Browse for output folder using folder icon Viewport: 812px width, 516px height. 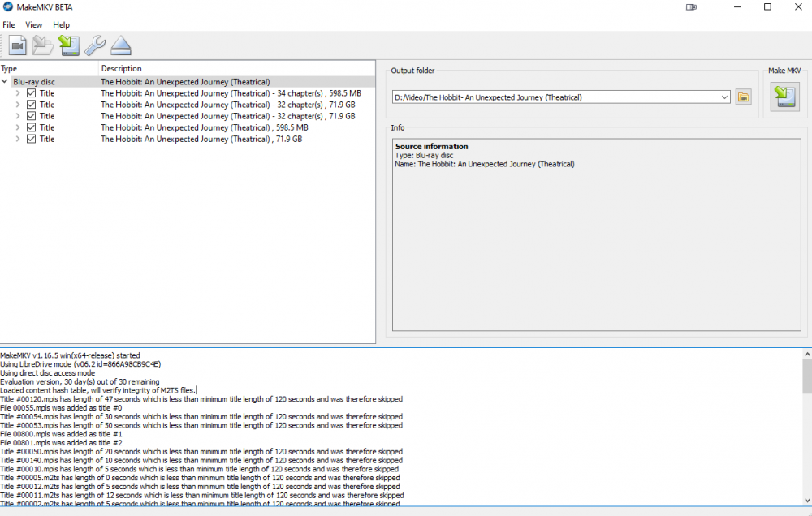pyautogui.click(x=744, y=97)
